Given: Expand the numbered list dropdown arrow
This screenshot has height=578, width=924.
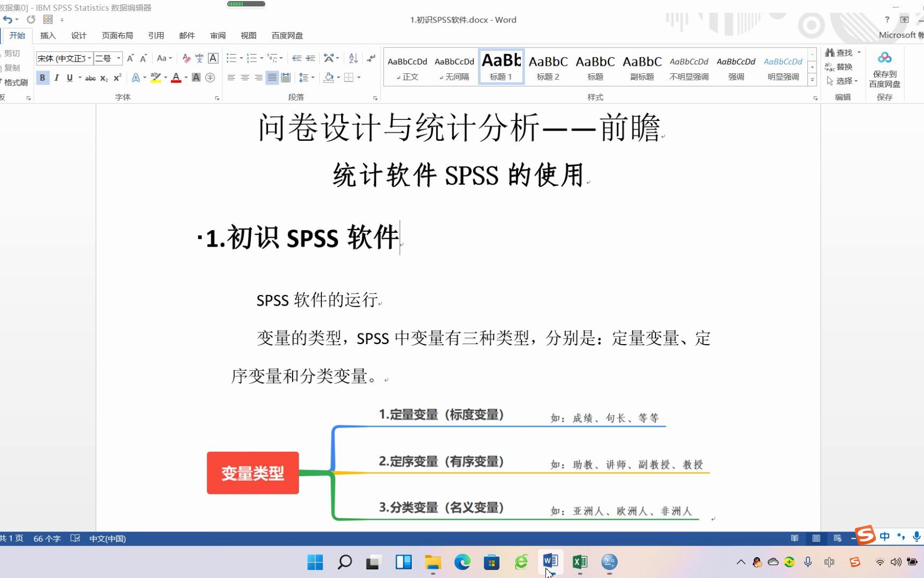Looking at the screenshot, I should 261,58.
